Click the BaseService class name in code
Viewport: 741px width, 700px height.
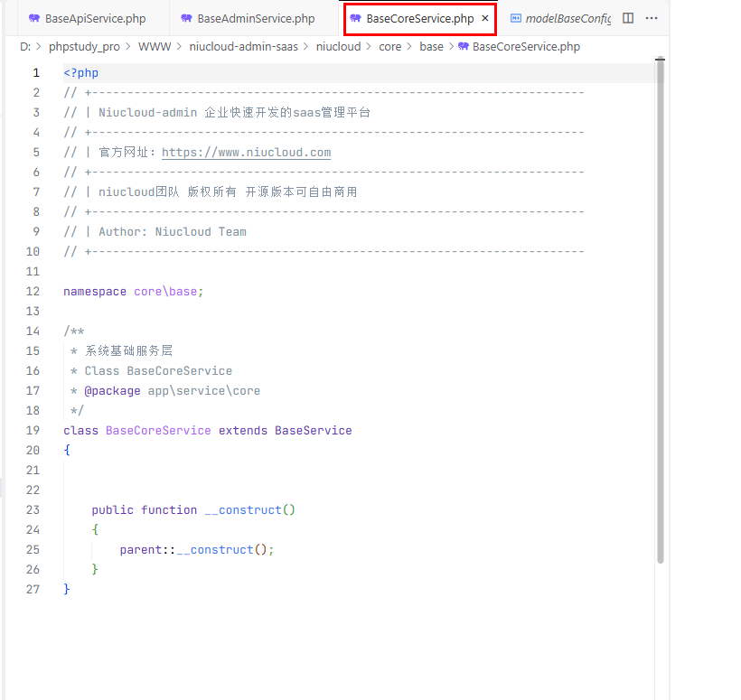[x=313, y=431]
